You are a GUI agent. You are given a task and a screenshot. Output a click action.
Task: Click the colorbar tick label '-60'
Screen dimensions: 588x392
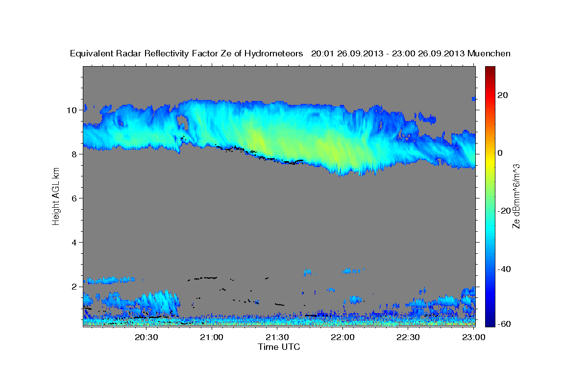click(505, 324)
